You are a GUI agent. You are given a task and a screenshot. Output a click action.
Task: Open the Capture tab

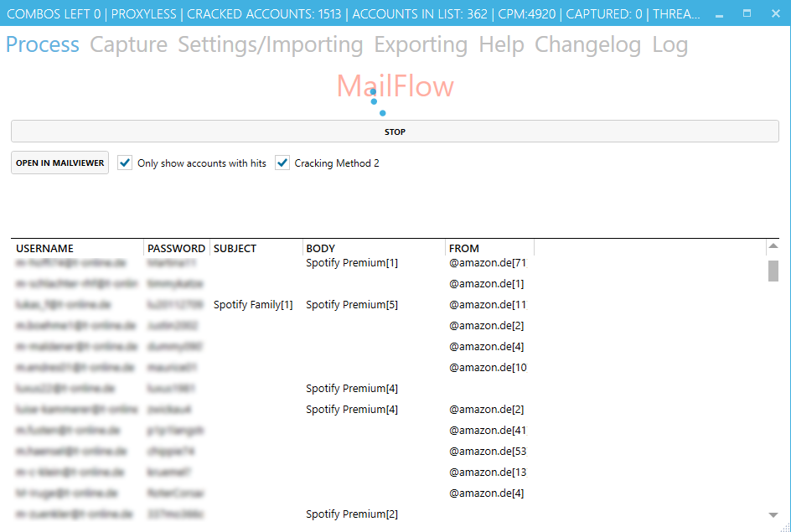pyautogui.click(x=129, y=44)
